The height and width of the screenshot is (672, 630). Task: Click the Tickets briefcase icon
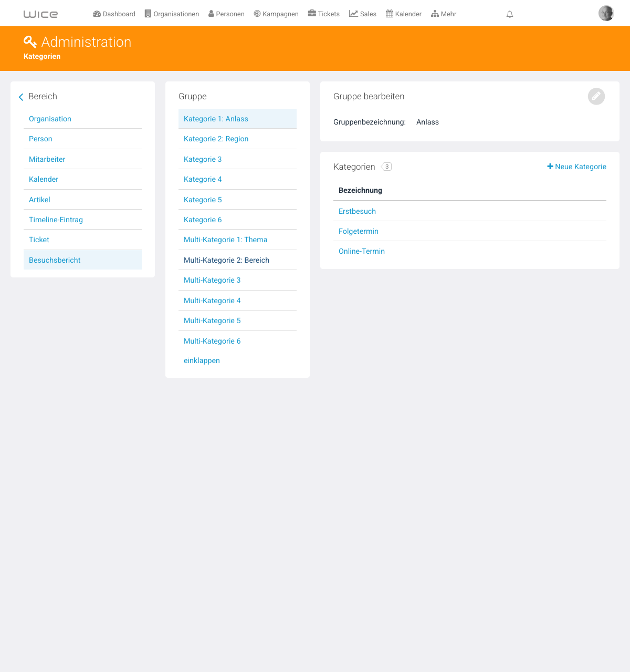312,14
